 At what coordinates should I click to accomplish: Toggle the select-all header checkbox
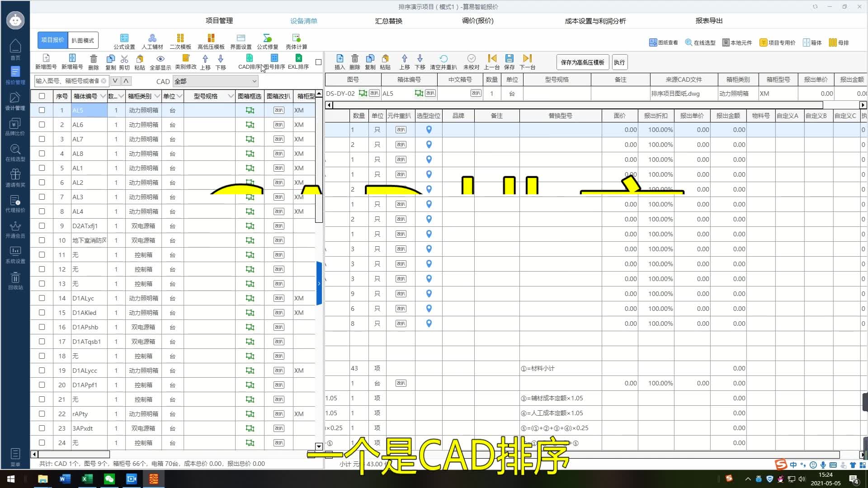point(42,96)
